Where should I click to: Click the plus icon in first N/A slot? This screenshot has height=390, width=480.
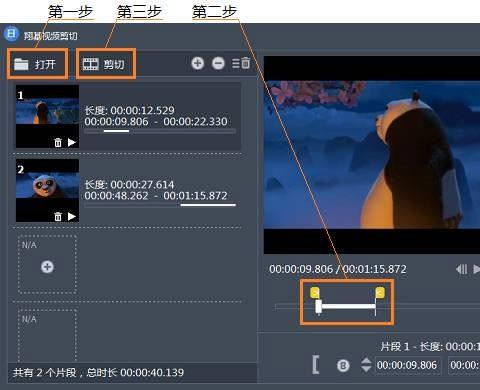coord(47,267)
